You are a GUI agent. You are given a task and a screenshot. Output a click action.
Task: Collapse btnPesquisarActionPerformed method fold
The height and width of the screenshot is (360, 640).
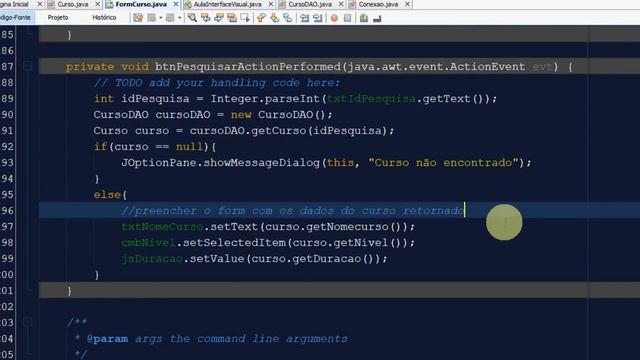pos(27,66)
